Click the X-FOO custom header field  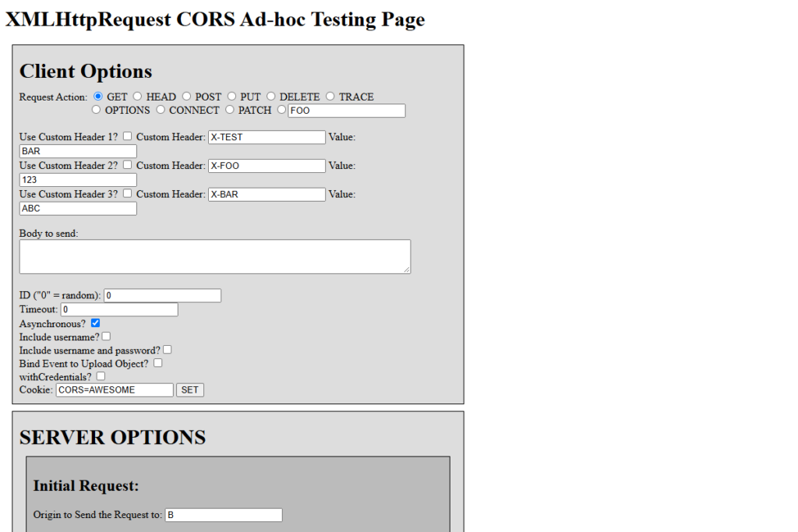coord(267,166)
